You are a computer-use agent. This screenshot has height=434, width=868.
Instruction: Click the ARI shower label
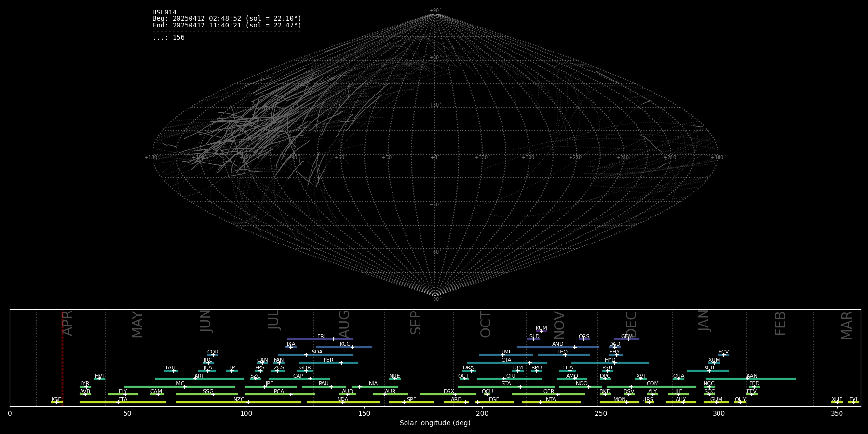(x=199, y=376)
